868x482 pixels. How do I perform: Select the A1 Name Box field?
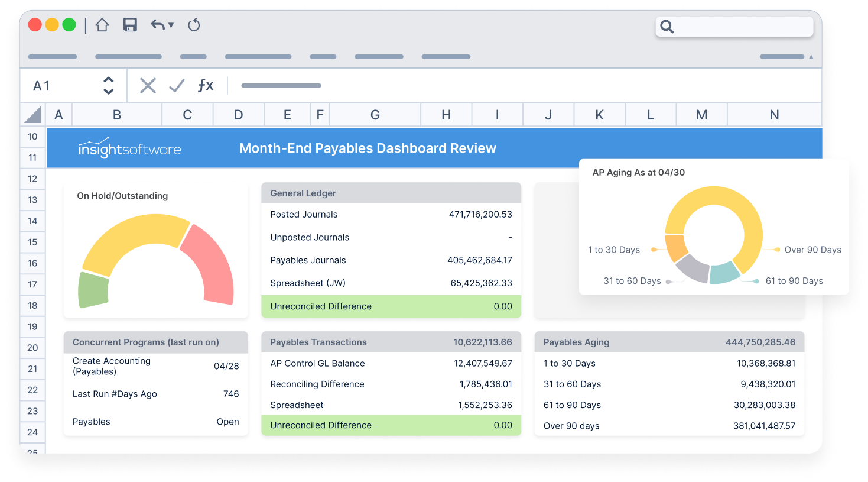59,86
